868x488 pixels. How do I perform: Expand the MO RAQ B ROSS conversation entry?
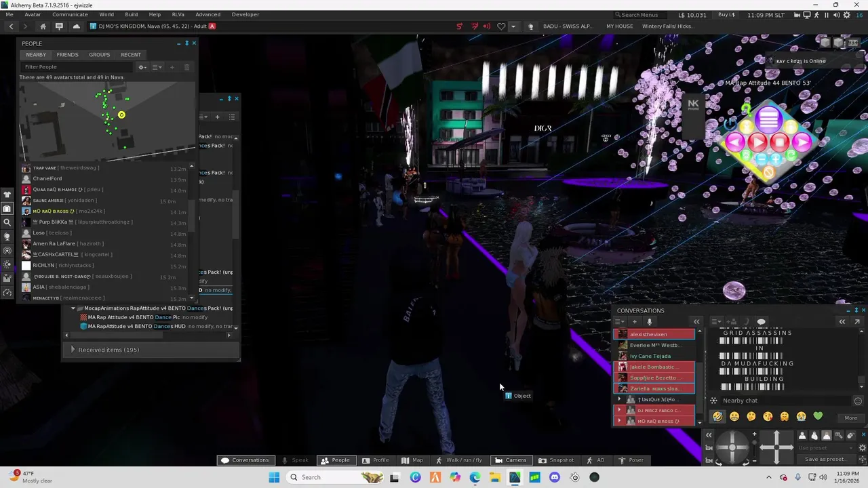point(619,422)
